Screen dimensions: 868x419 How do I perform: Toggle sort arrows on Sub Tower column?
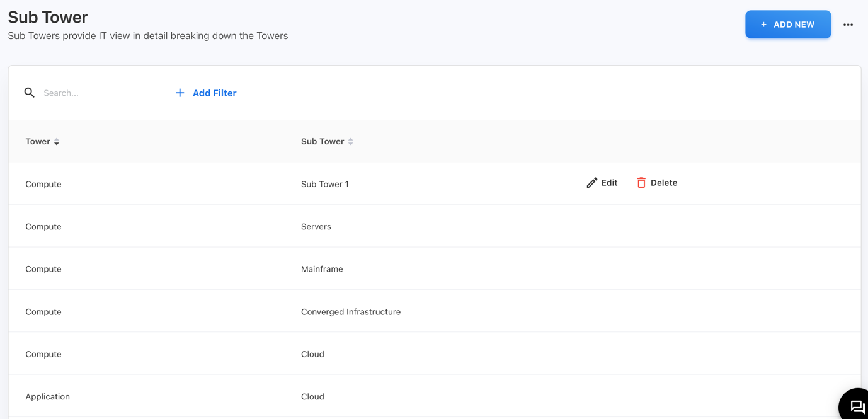[351, 142]
